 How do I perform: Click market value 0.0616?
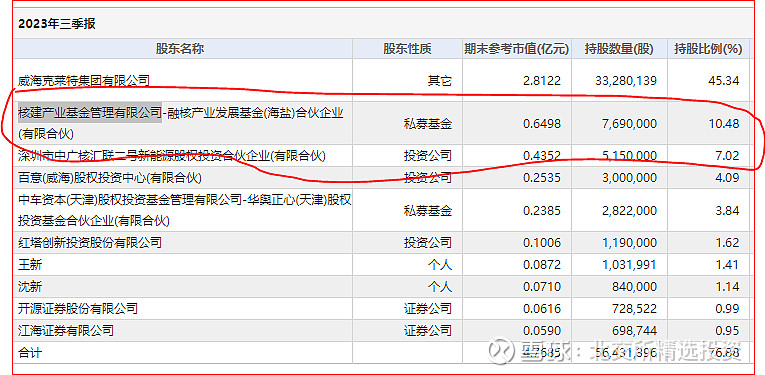tap(542, 308)
